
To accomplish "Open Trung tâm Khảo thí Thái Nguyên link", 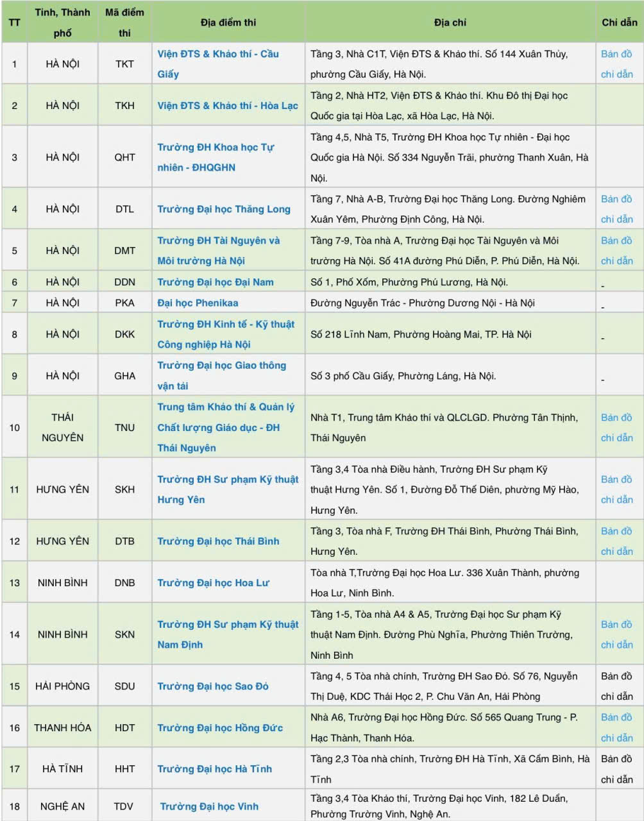I will coord(226,427).
